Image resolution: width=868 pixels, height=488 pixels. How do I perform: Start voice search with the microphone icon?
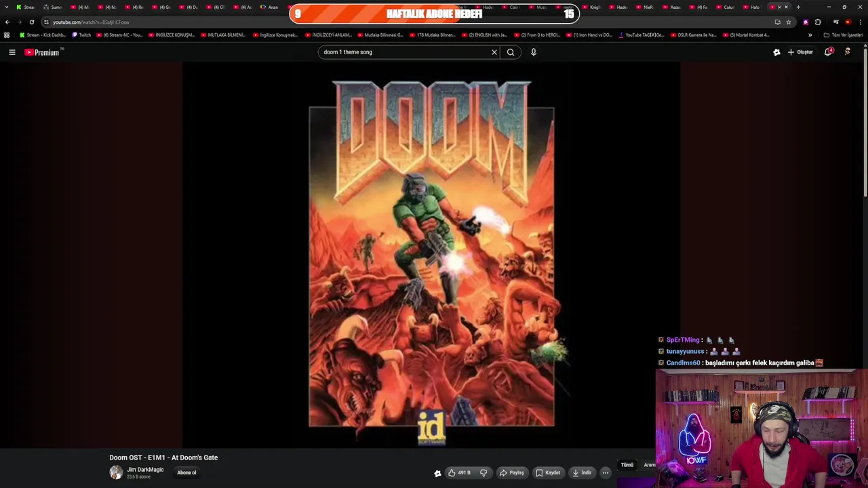(534, 52)
